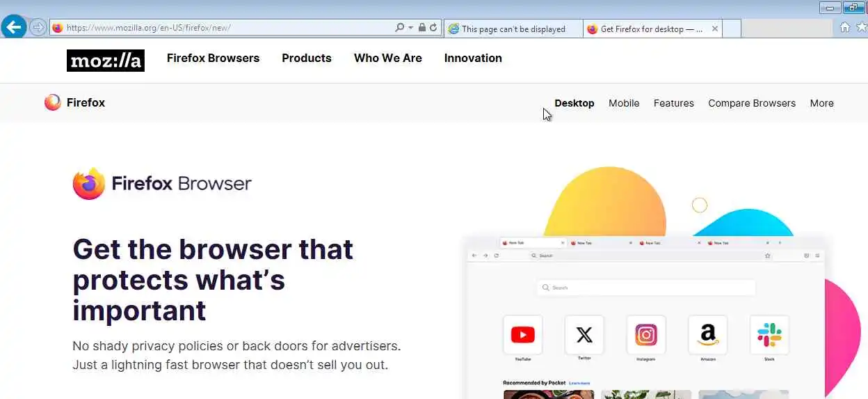Click the text 'Just a lightning fast browser that doesn't sell you out.'
Image resolution: width=868 pixels, height=399 pixels.
point(230,365)
